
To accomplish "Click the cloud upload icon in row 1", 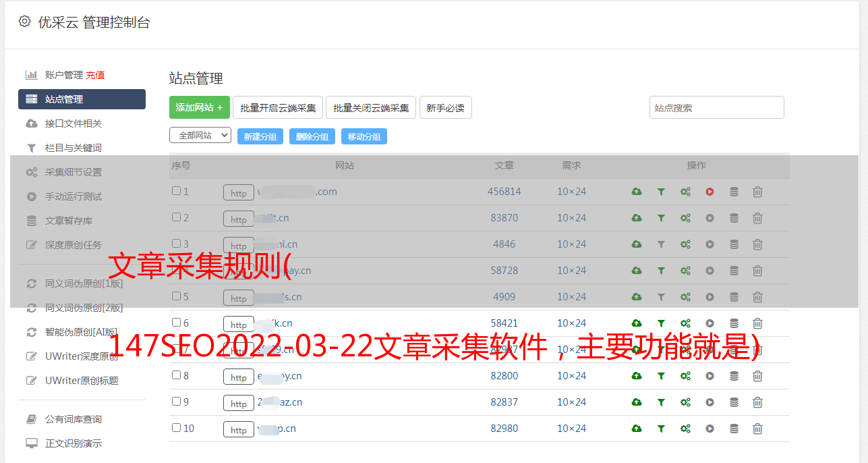I will (637, 192).
